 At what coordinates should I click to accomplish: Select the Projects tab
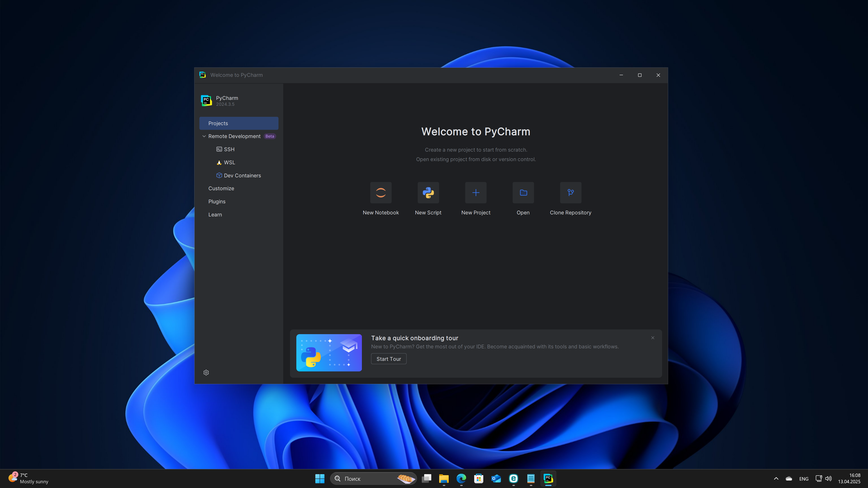tap(239, 123)
